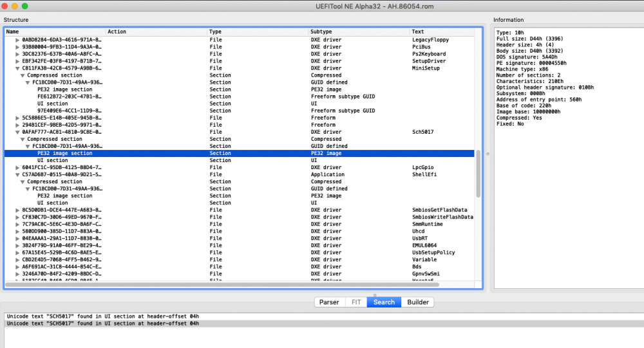Click the Type column header
The image size is (644, 348).
pos(258,32)
